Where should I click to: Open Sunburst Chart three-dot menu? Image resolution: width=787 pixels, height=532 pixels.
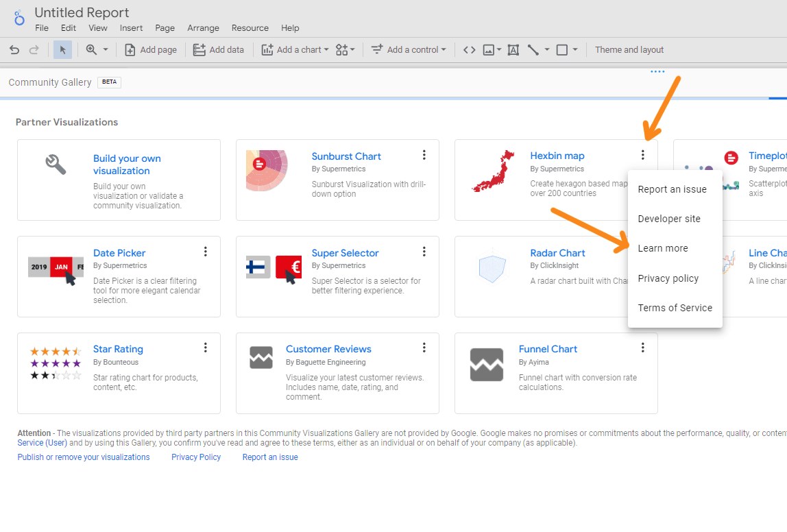pos(424,155)
